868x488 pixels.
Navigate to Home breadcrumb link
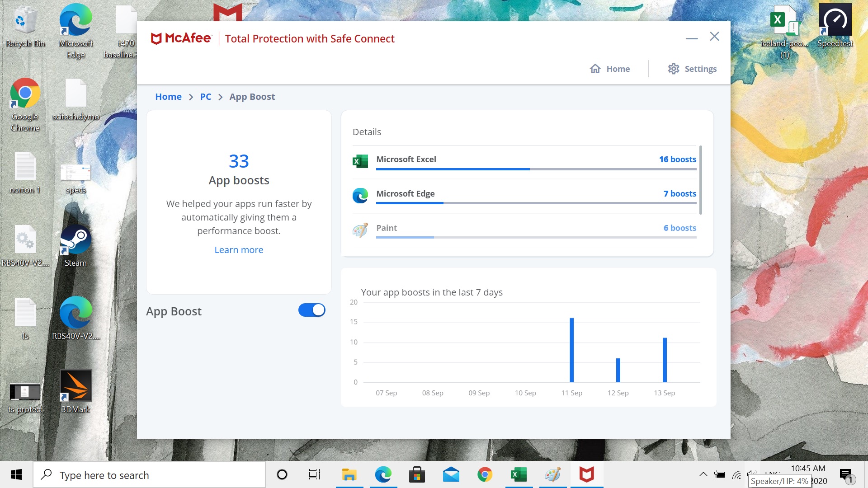click(168, 97)
